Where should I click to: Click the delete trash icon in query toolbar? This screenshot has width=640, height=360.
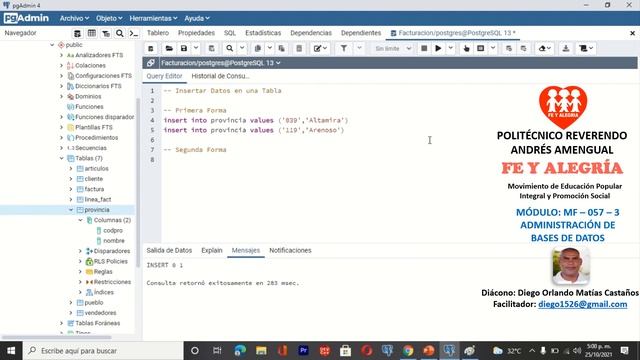click(299, 49)
